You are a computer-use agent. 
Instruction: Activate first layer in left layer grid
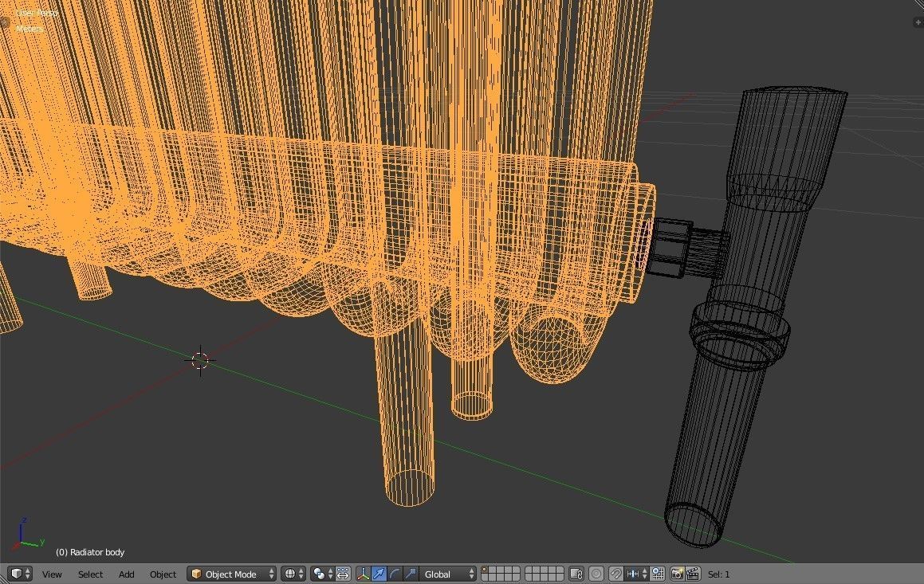[x=486, y=570]
